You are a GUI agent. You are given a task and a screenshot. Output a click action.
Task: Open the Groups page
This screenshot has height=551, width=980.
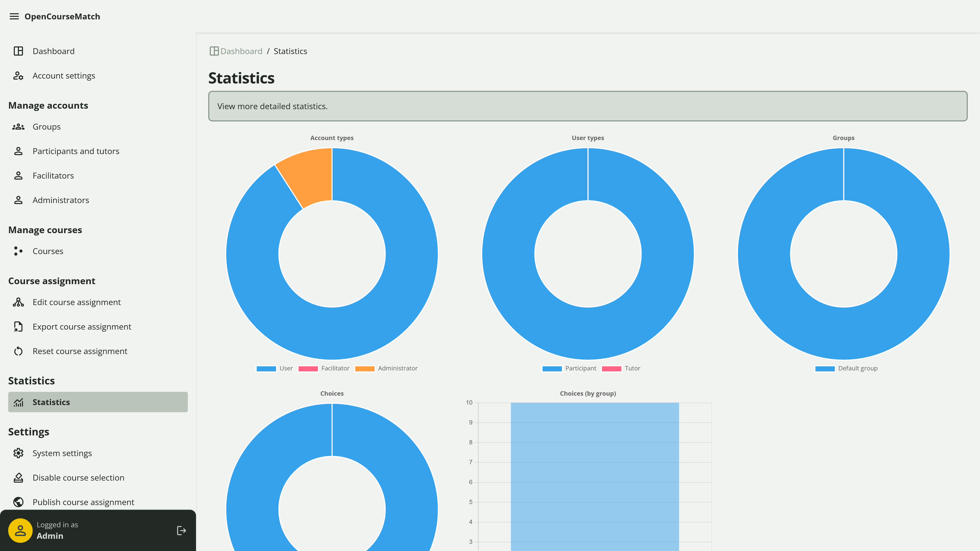click(98, 127)
